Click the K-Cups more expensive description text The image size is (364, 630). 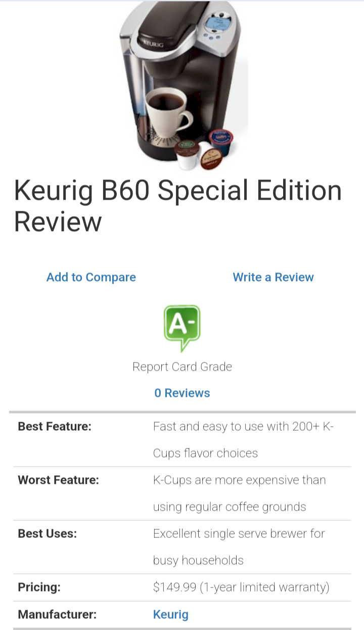(240, 493)
